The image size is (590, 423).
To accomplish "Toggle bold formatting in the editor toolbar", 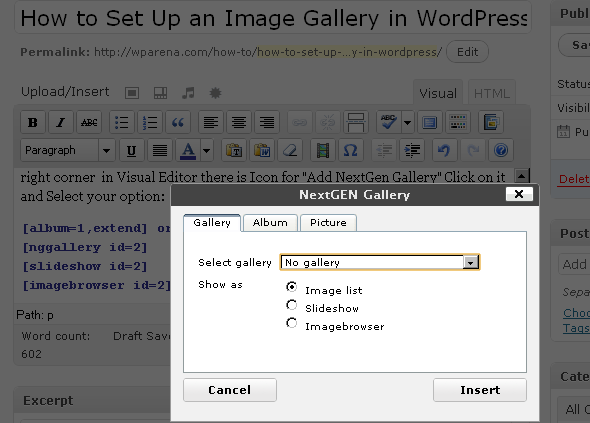I will (33, 122).
